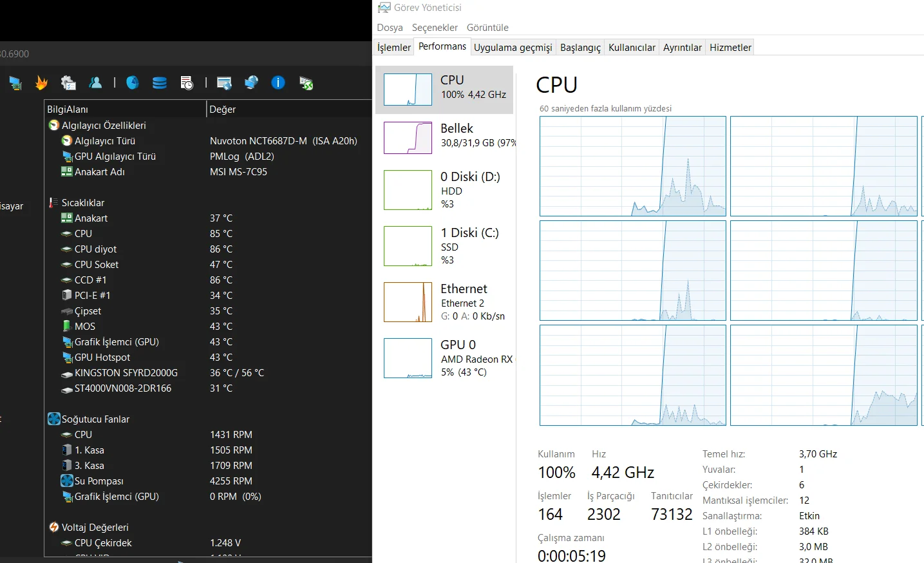Click the Algılayıcı Özellikleri group icon
This screenshot has height=563, width=924.
click(54, 125)
